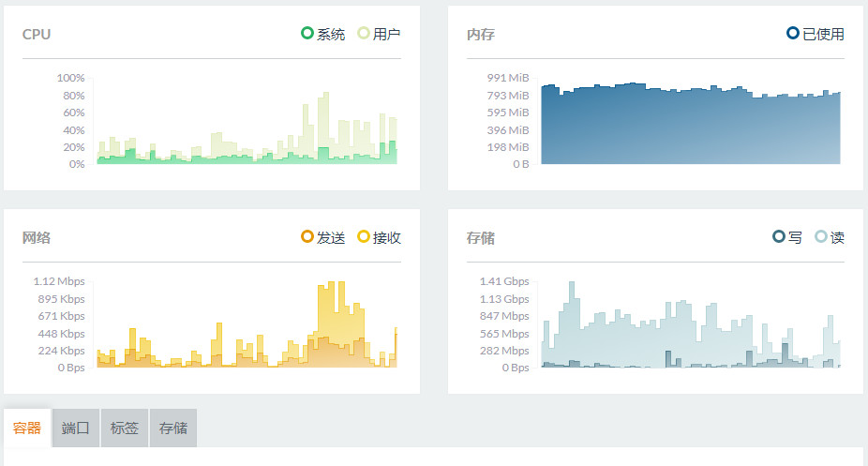Click the 282 Mbps storage axis label
The height and width of the screenshot is (466, 868).
(x=504, y=351)
